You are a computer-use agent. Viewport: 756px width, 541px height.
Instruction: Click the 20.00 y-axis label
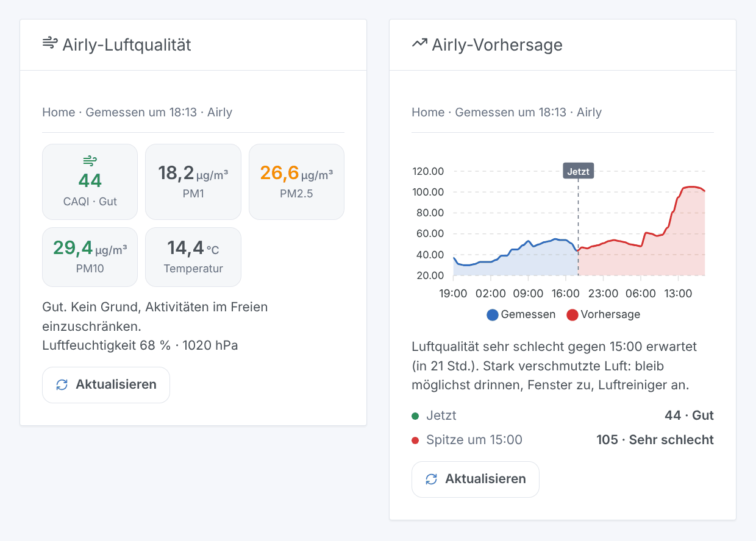tap(430, 275)
